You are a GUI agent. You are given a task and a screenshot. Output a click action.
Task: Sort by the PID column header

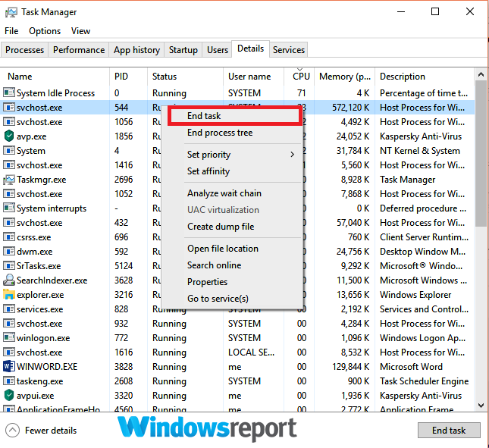[128, 77]
